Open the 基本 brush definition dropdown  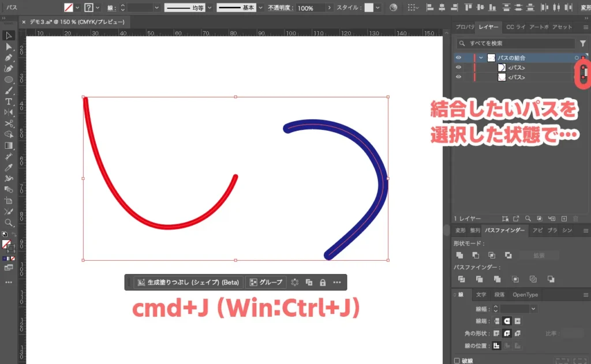(x=260, y=8)
